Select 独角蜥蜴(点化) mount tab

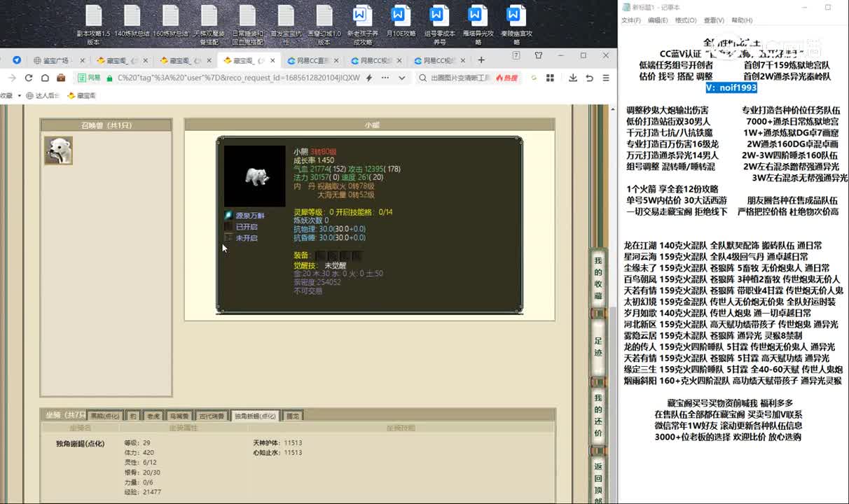tap(255, 416)
